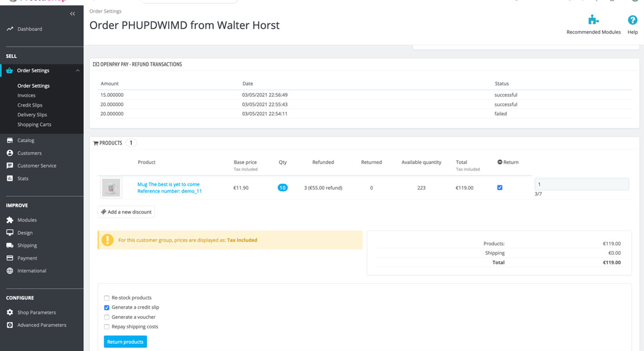Click Add a new discount button
The image size is (644, 351).
tap(126, 212)
